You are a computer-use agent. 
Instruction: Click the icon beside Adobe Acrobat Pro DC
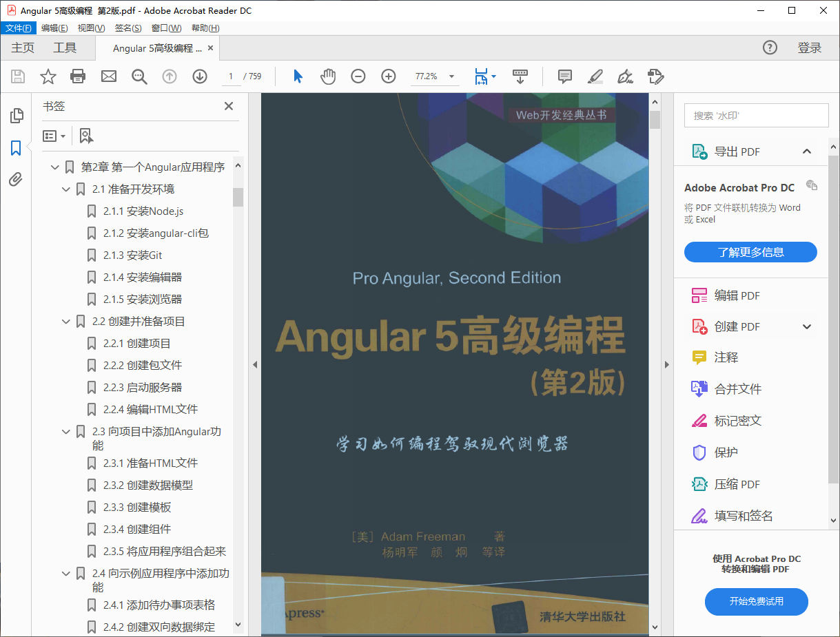812,186
